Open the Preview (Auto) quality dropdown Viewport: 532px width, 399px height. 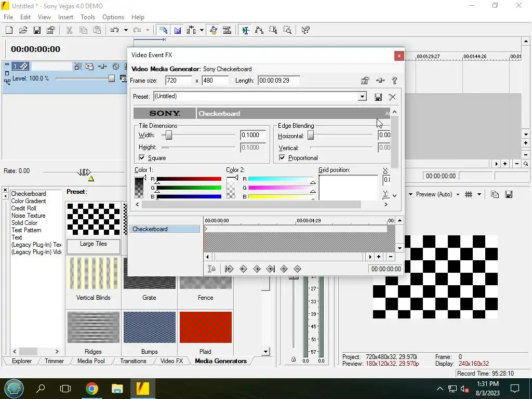pyautogui.click(x=458, y=194)
